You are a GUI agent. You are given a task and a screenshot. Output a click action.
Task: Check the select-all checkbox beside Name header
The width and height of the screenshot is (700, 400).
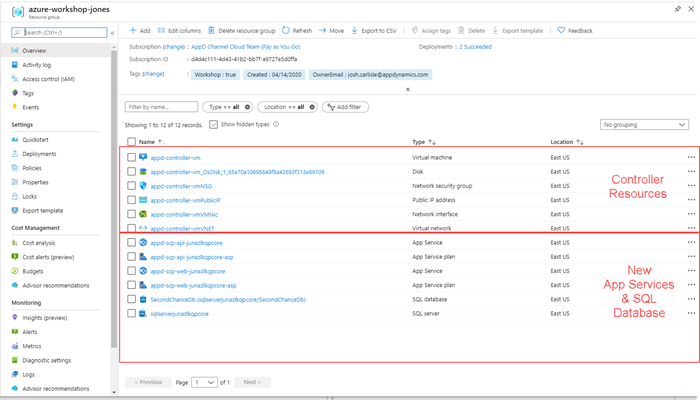tap(131, 142)
